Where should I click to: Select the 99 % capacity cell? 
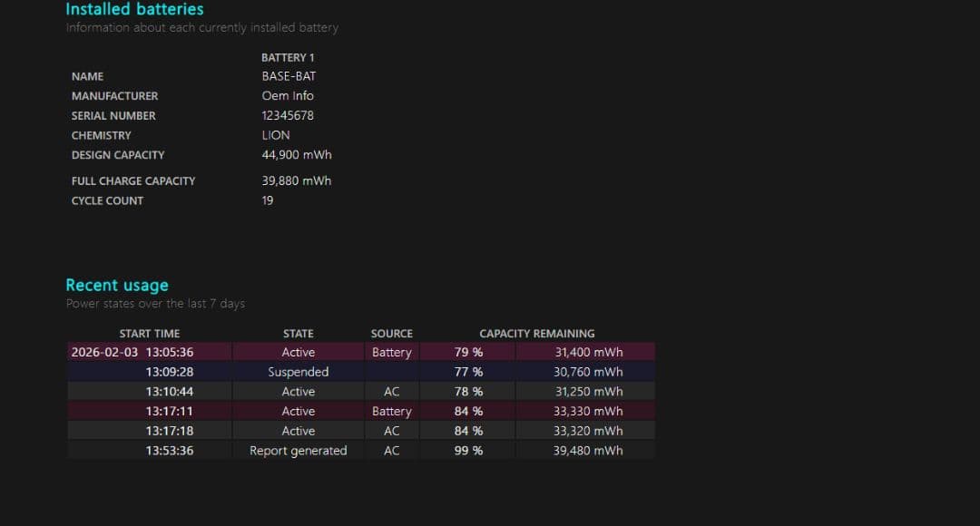click(x=468, y=450)
